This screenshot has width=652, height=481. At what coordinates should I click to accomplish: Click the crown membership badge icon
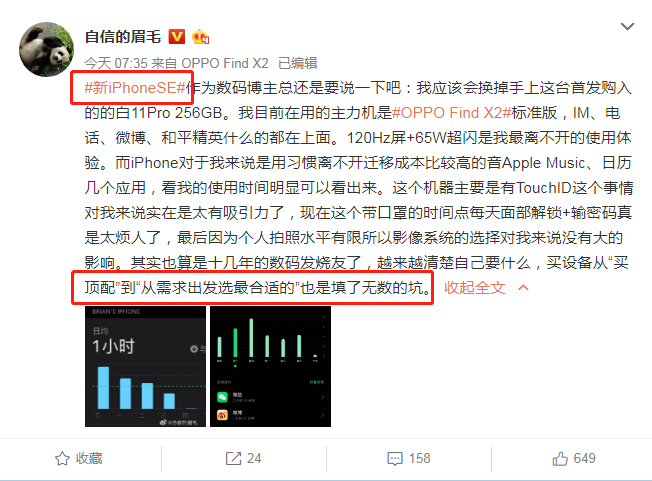[x=200, y=37]
